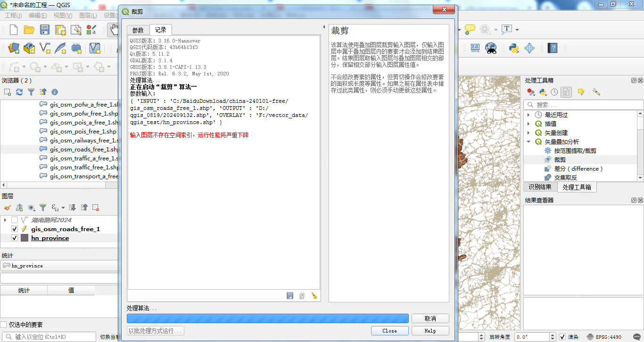This screenshot has width=644, height=342.
Task: Open the 工程 menu
Action: click(13, 16)
